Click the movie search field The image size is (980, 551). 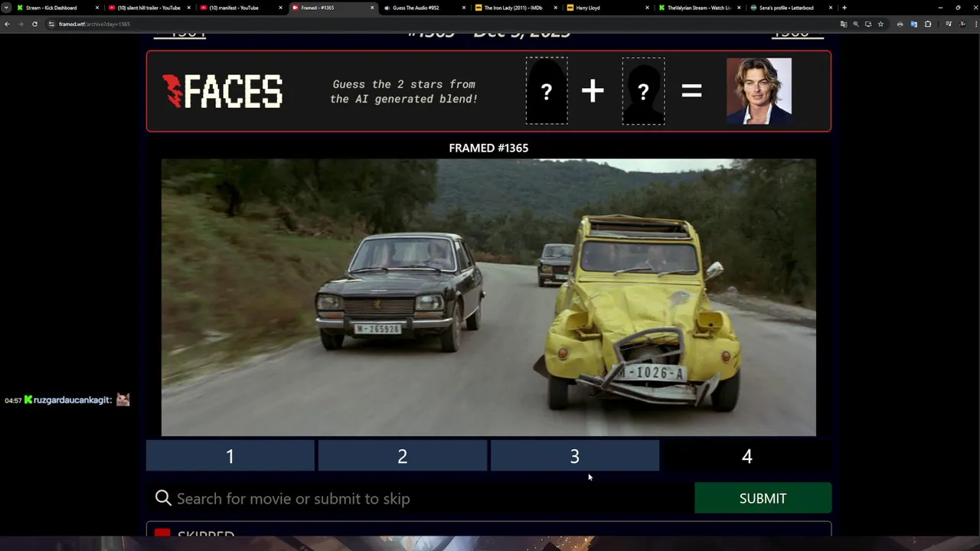click(x=420, y=498)
